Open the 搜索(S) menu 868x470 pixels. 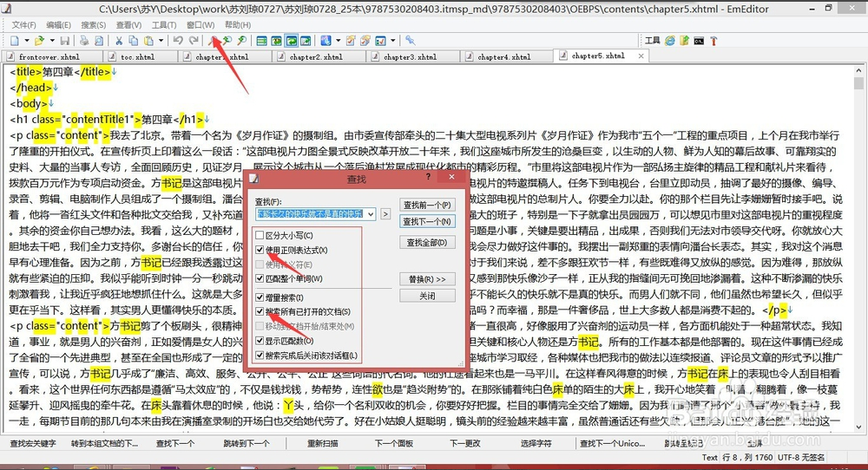pos(93,25)
